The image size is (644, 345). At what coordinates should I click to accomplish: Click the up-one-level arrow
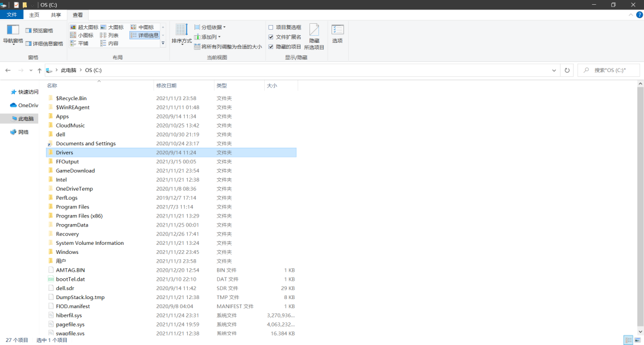(39, 70)
